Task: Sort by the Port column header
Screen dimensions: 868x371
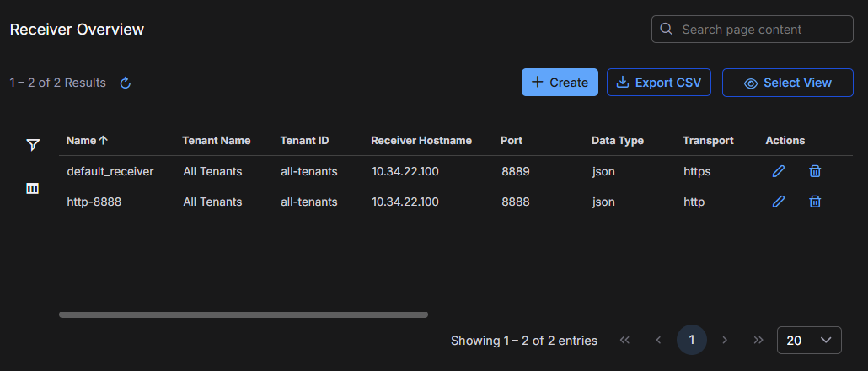Action: click(511, 141)
